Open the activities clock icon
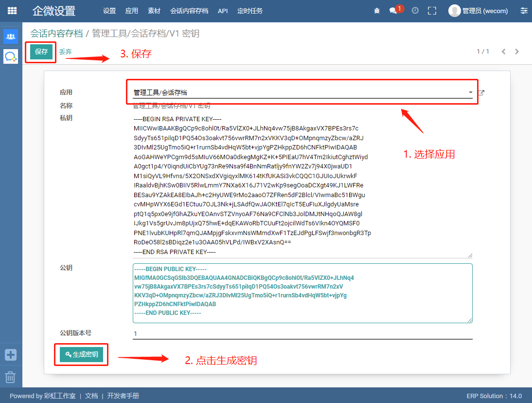The width and height of the screenshot is (532, 403). [x=415, y=11]
